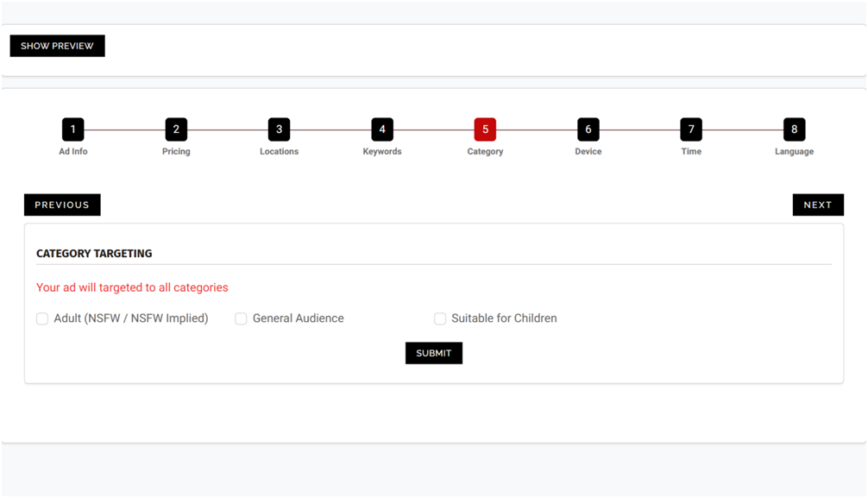This screenshot has height=498, width=868.
Task: Enable Adult (NSFW / NSFW Implied) checkbox
Action: point(42,318)
